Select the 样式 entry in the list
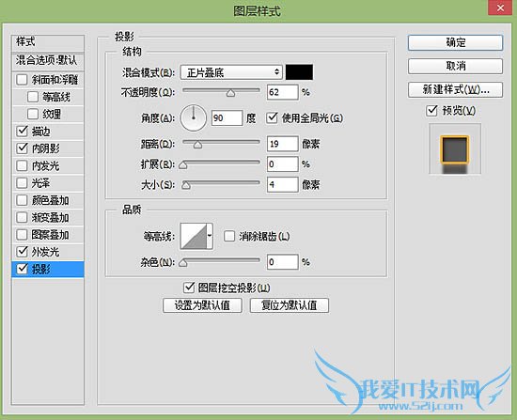 [48, 42]
